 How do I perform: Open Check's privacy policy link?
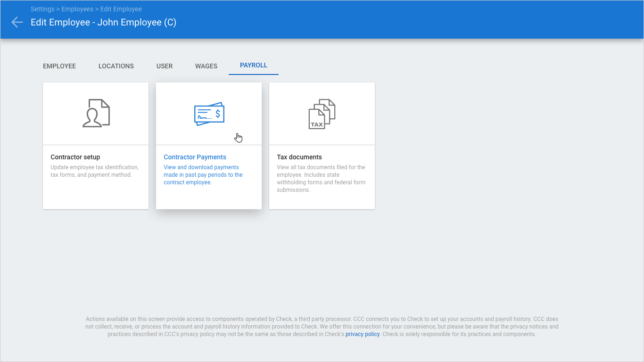point(362,334)
